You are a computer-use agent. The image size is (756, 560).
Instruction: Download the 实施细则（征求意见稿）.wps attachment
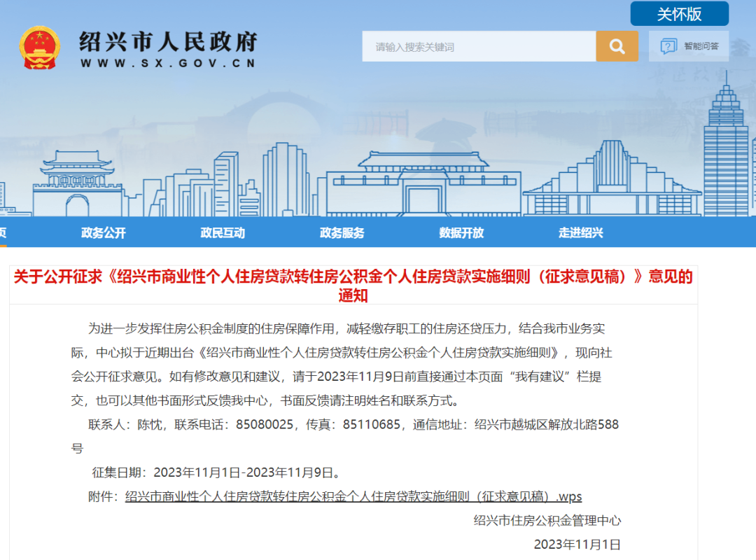[x=353, y=496]
